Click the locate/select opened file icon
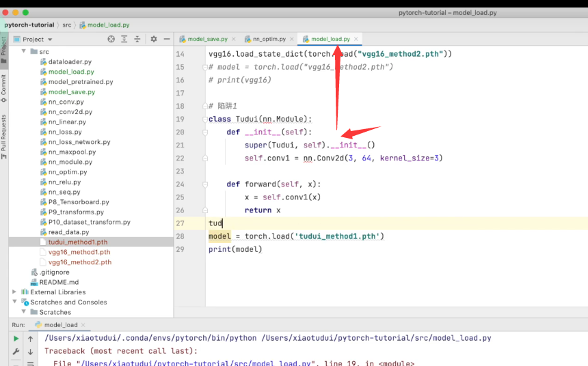Image resolution: width=588 pixels, height=366 pixels. pyautogui.click(x=111, y=39)
